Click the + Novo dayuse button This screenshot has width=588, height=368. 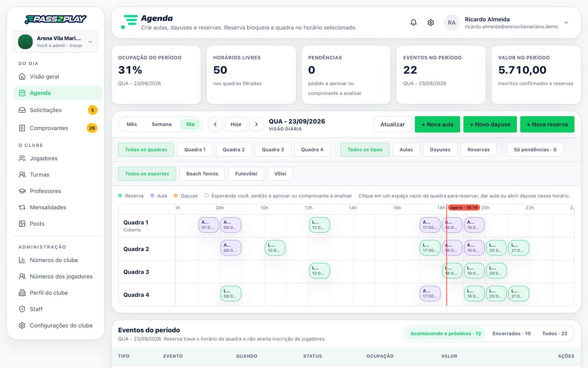[x=490, y=124]
